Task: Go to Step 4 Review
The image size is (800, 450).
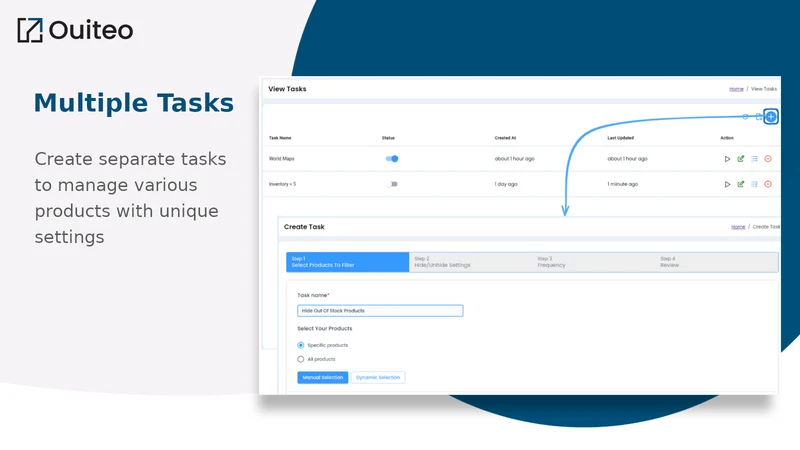Action: click(x=716, y=262)
